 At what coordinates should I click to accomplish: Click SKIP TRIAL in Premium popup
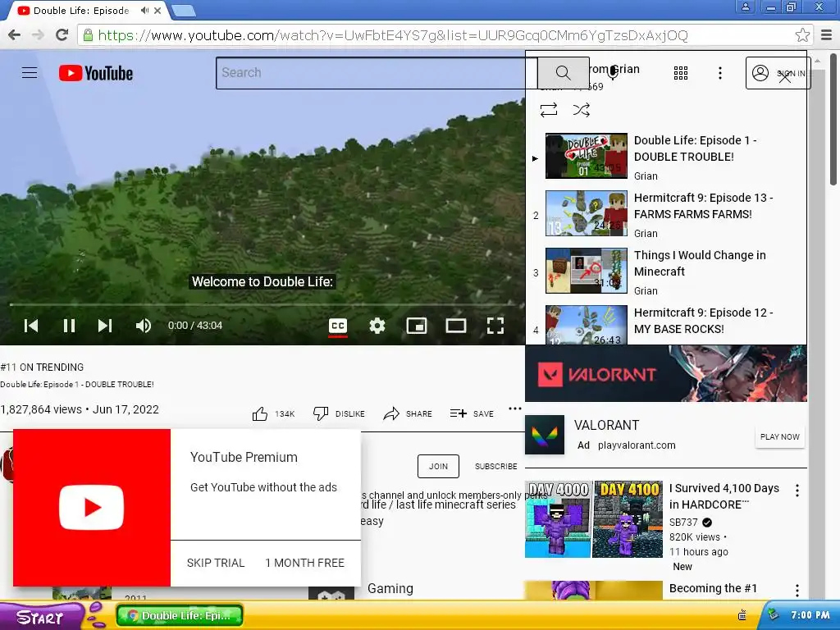[x=216, y=563]
